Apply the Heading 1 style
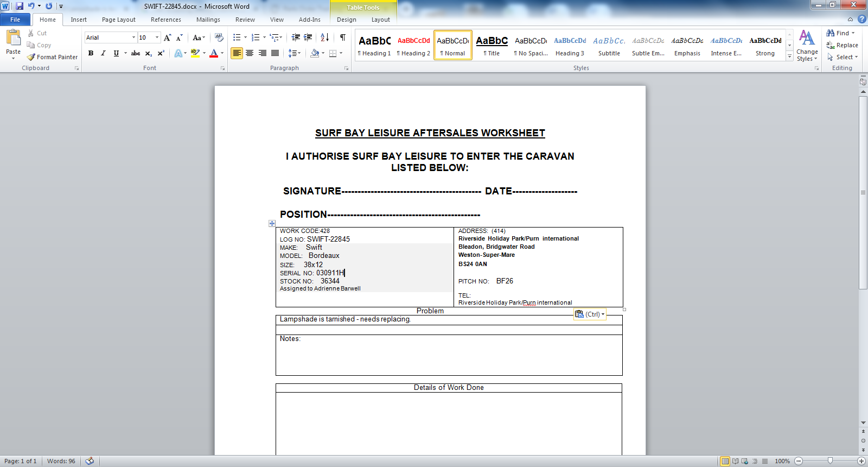 coord(374,45)
